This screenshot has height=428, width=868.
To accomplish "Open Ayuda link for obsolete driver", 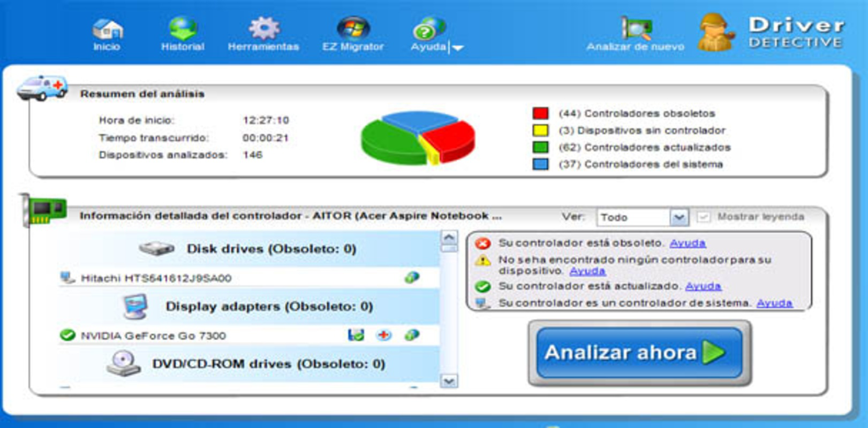I will (x=688, y=243).
